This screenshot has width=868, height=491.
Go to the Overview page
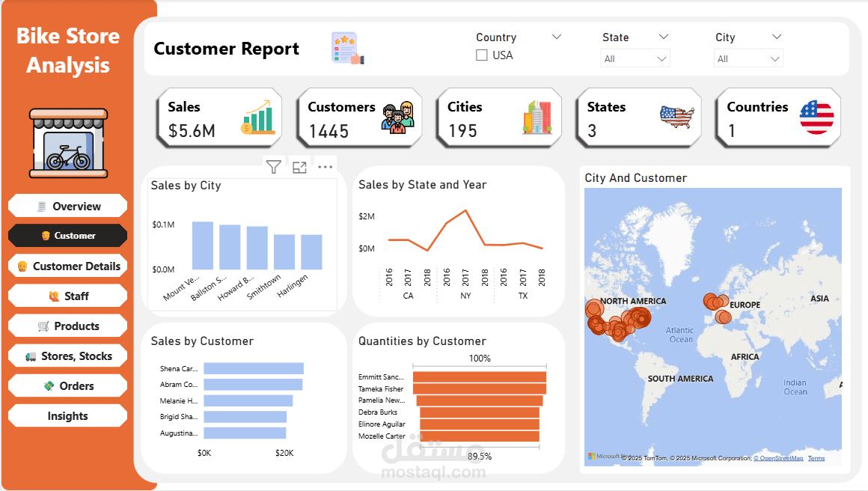[67, 206]
